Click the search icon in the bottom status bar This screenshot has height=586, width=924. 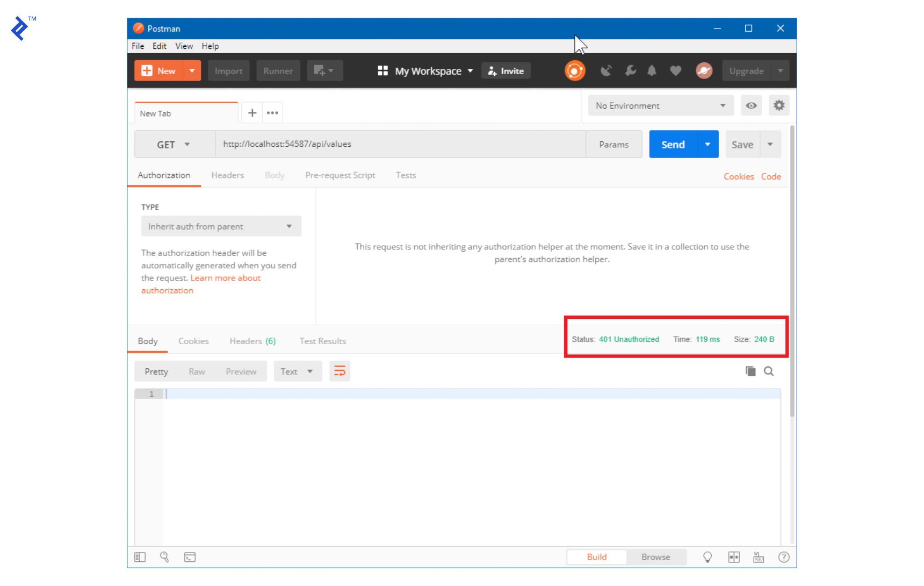pos(165,557)
